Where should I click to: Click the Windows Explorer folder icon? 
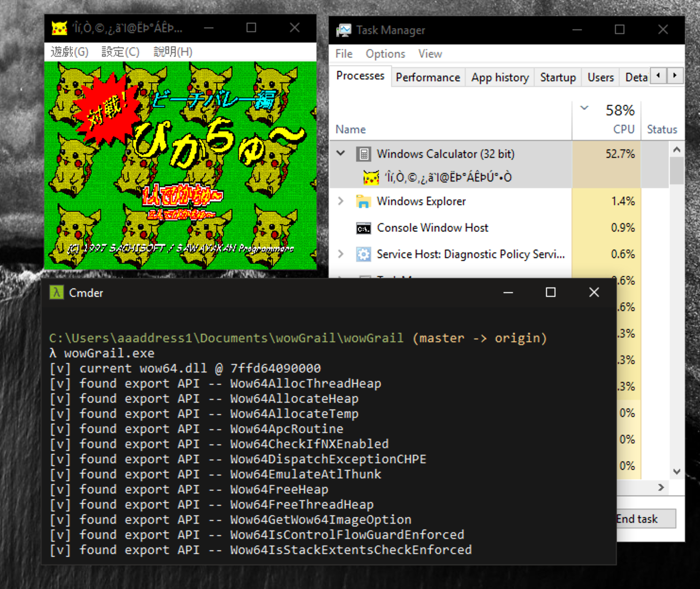(363, 201)
